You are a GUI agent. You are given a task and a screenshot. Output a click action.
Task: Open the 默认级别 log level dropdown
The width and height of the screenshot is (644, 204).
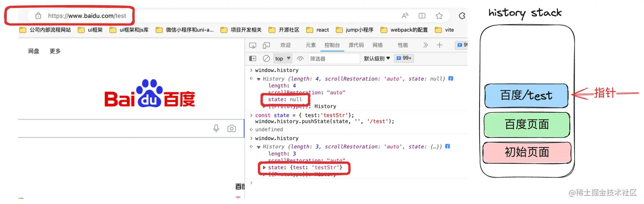pos(377,58)
